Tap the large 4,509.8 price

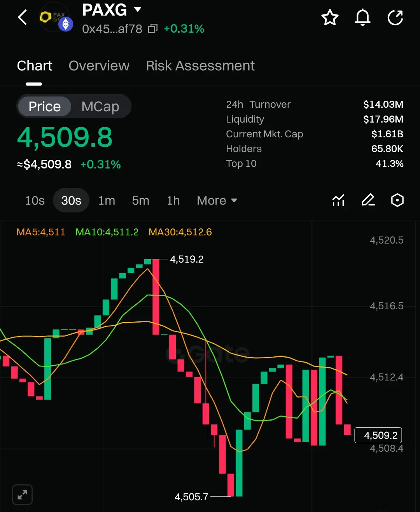[x=65, y=137]
